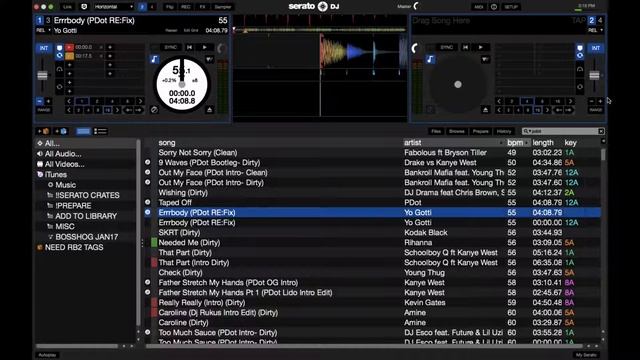Eject the track from deck 1

[x=209, y=110]
